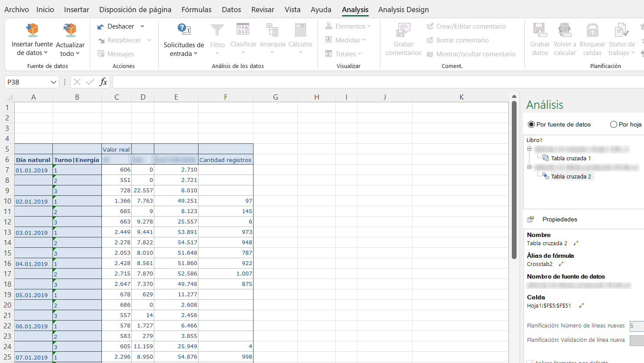Open the Name Box dropdown arrow
This screenshot has width=644, height=363.
click(x=54, y=82)
